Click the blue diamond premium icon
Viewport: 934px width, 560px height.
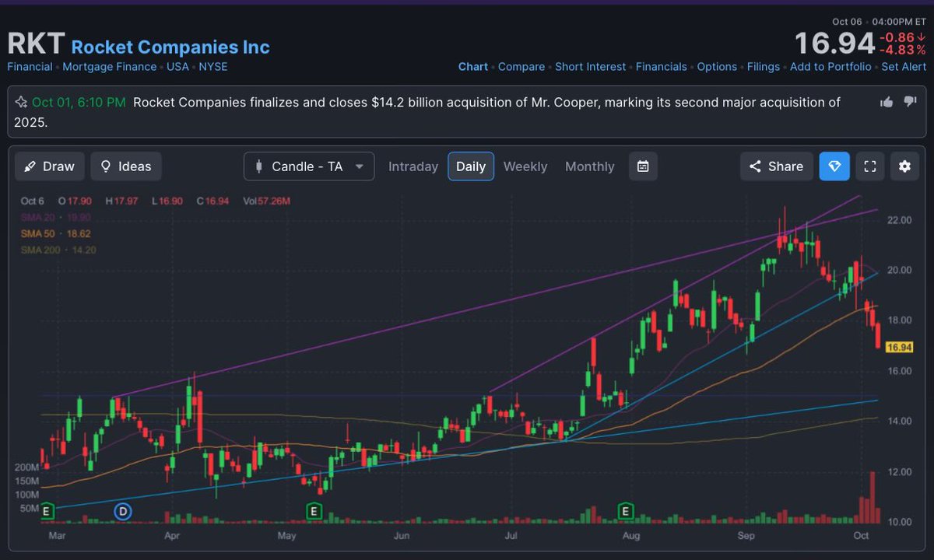point(834,166)
